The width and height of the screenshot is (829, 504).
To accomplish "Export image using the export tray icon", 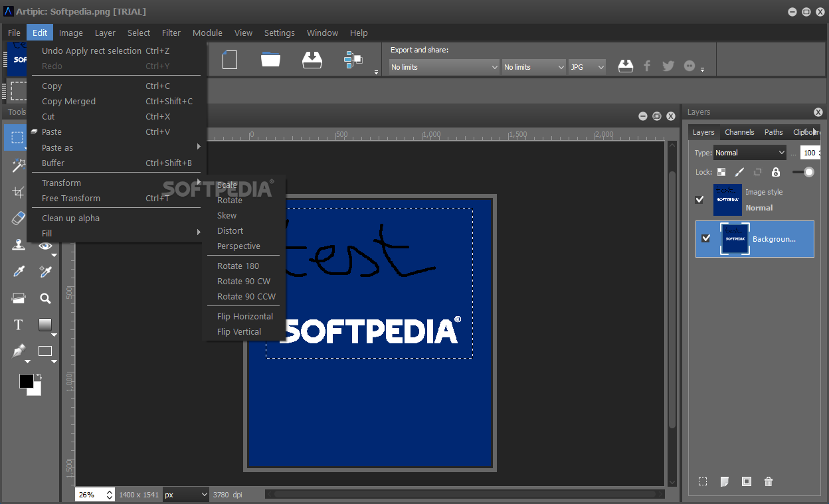I will [x=625, y=66].
